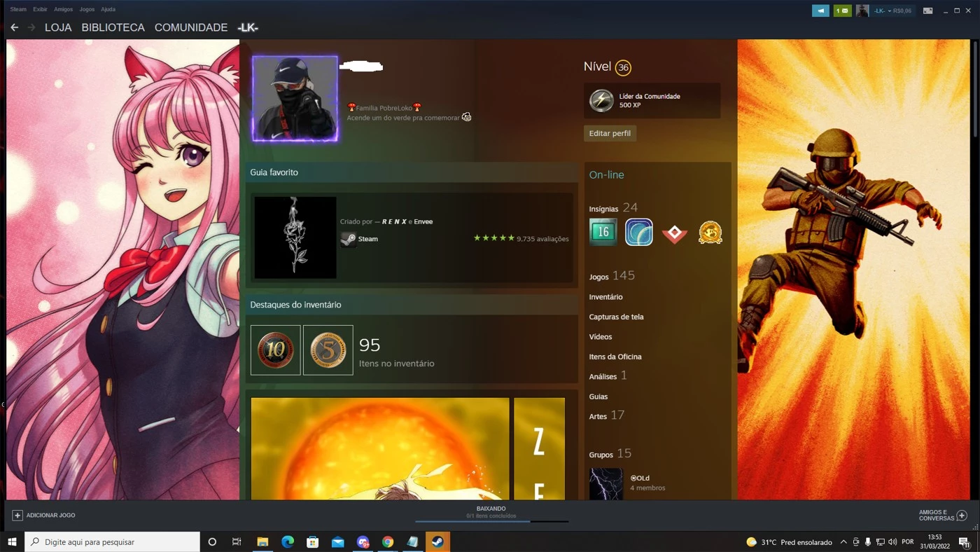
Task: Open Itens da Oficina link
Action: tap(615, 357)
